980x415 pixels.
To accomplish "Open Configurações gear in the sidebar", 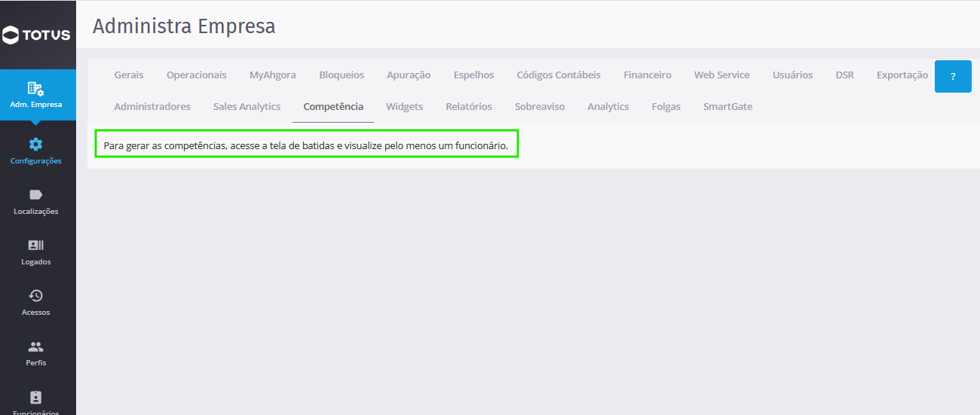I will (x=36, y=145).
